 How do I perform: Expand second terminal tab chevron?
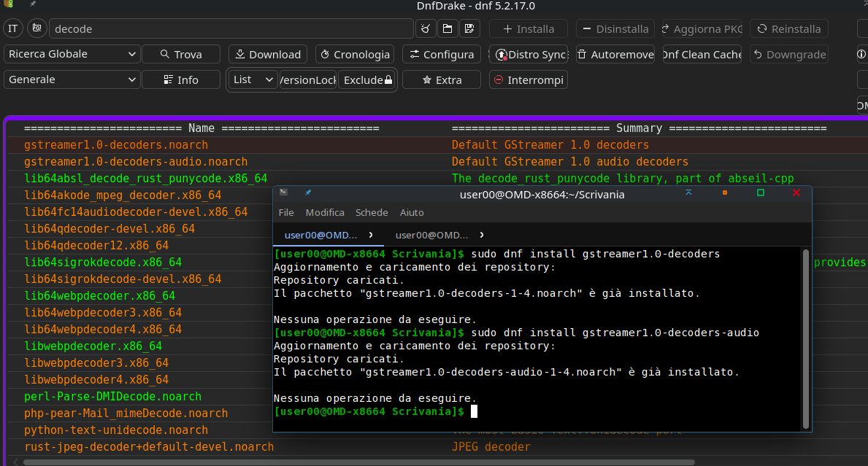(x=482, y=235)
